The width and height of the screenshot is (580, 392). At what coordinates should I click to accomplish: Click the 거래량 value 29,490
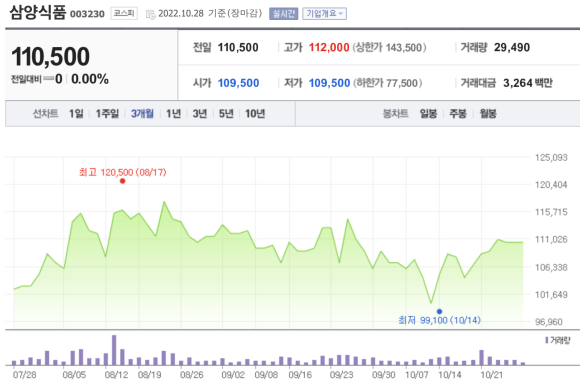512,47
